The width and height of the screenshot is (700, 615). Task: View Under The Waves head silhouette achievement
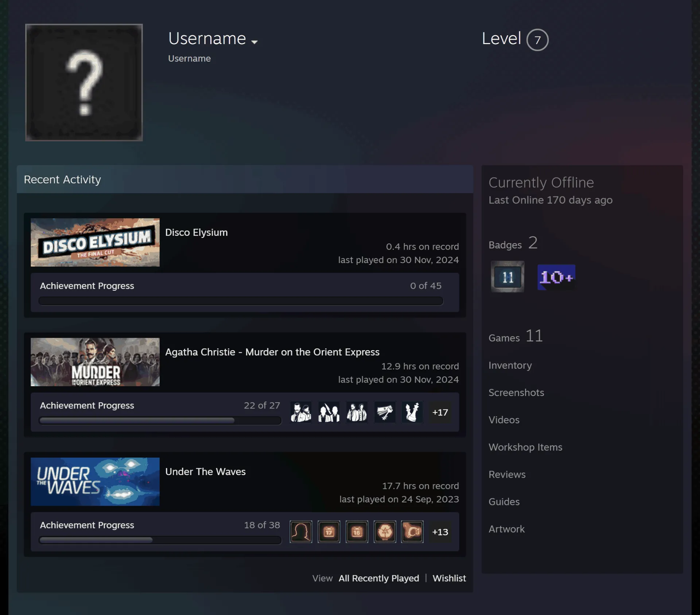(x=301, y=532)
